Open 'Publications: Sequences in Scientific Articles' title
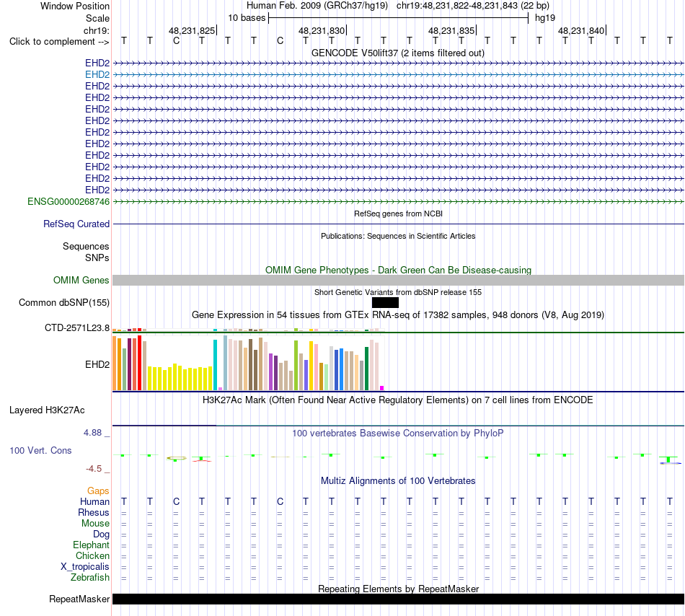The height and width of the screenshot is (616, 685). pyautogui.click(x=398, y=236)
